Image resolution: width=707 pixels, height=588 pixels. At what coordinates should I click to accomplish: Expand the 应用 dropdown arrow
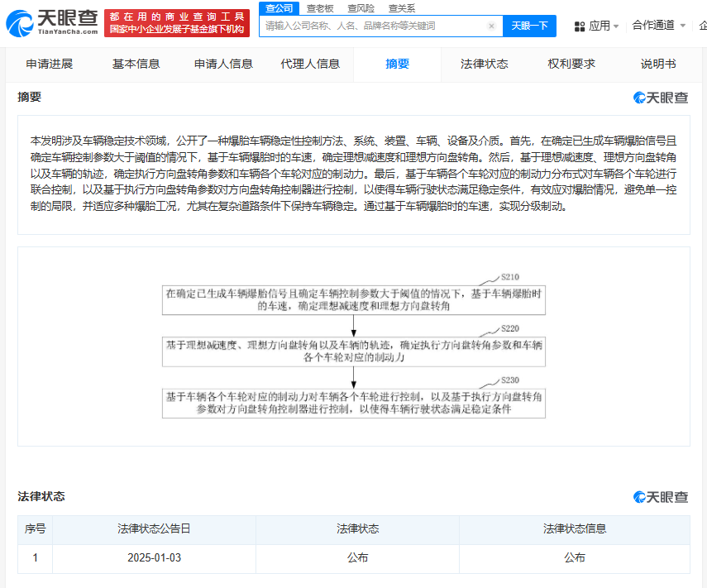tap(616, 26)
